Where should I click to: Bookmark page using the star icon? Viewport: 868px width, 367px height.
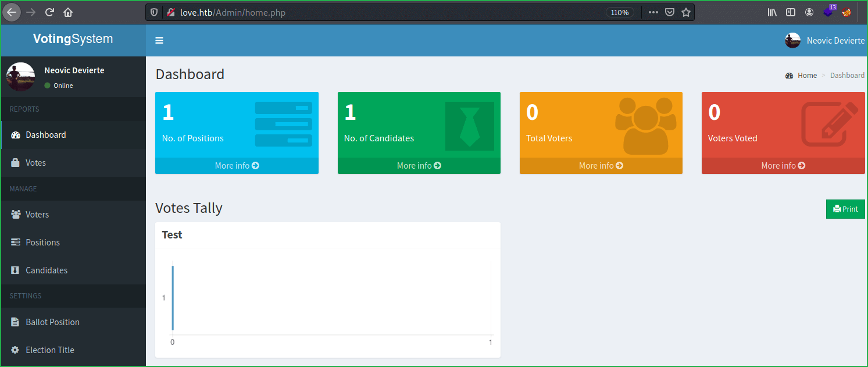pyautogui.click(x=686, y=12)
